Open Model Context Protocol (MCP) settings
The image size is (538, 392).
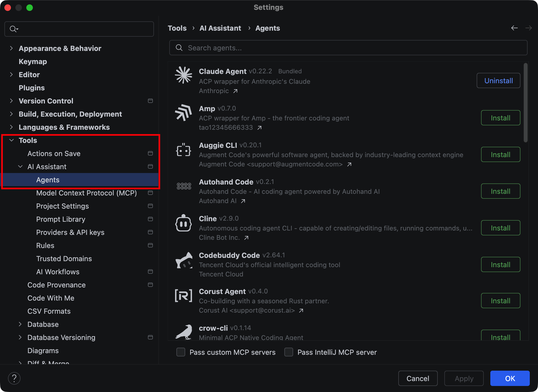(x=86, y=193)
